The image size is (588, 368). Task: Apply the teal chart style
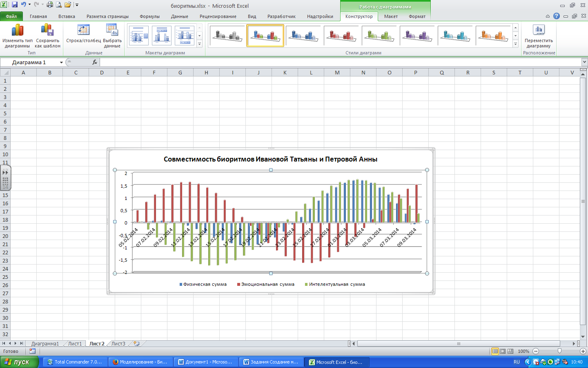pyautogui.click(x=455, y=36)
